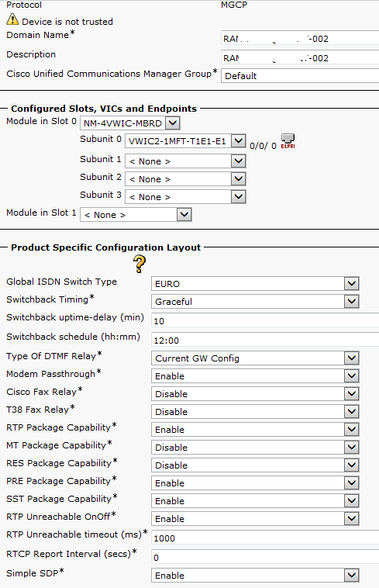Open the T38 Fax Relay dropdown

pos(255,411)
